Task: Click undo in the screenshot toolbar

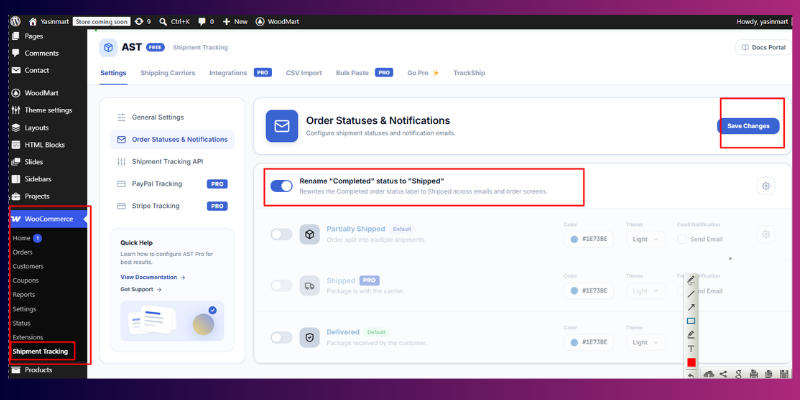Action: pyautogui.click(x=691, y=376)
